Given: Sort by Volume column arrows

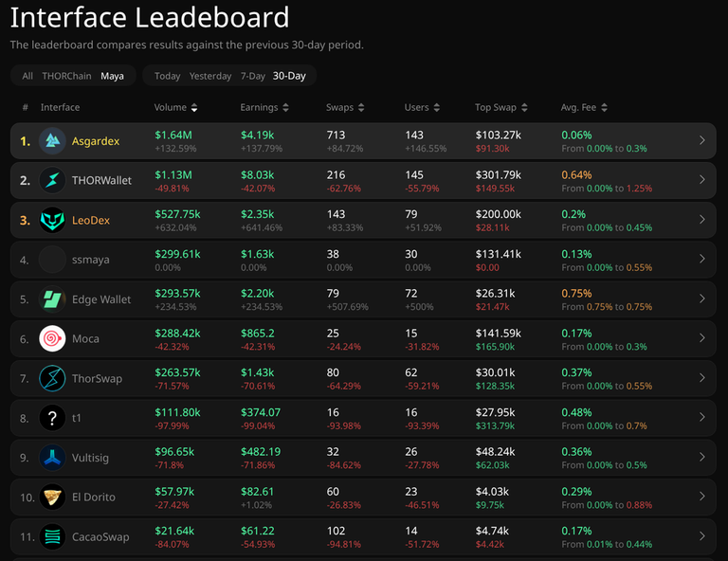Looking at the screenshot, I should point(194,108).
